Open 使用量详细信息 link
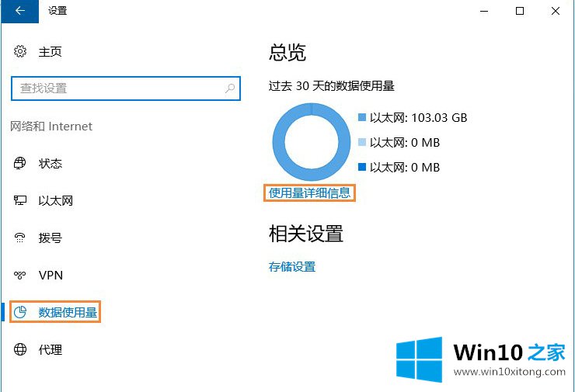Viewport: 575px width, 392px height. pyautogui.click(x=309, y=193)
